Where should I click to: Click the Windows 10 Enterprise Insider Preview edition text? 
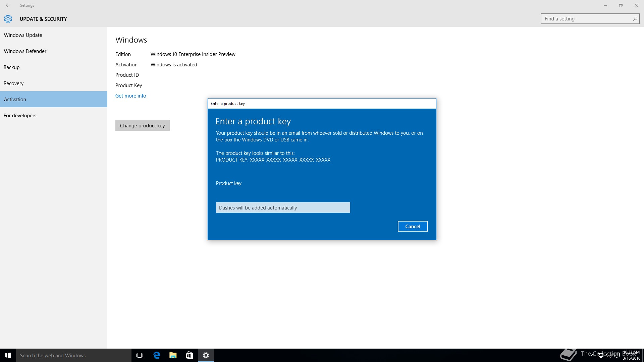pos(193,54)
